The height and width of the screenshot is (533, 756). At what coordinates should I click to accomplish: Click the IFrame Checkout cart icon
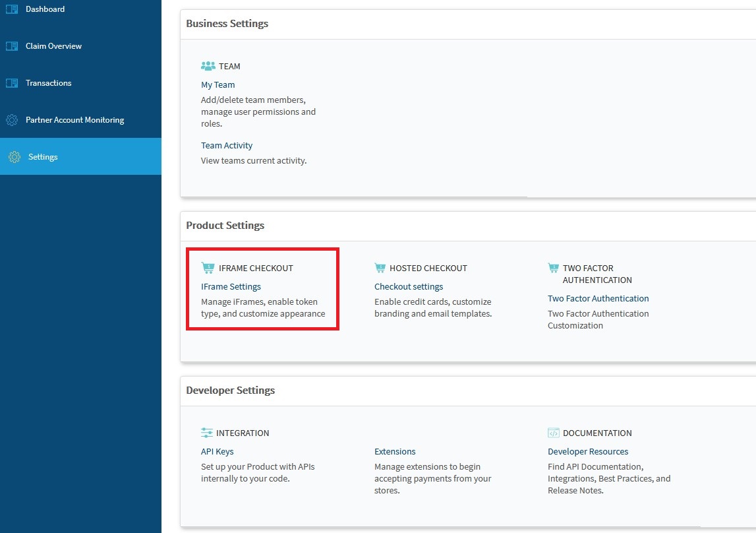tap(208, 268)
